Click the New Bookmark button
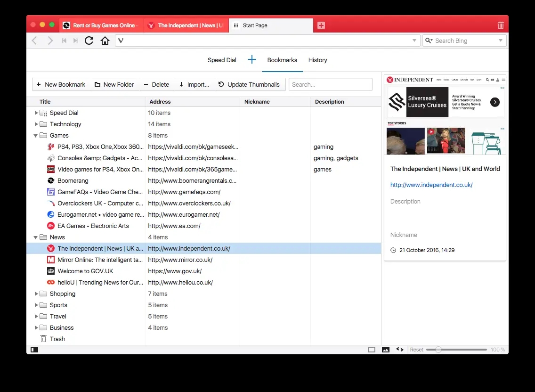The width and height of the screenshot is (535, 392). (x=61, y=84)
